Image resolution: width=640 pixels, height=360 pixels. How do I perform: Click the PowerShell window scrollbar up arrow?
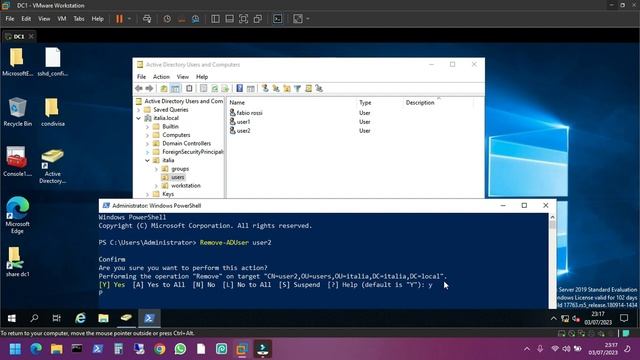[x=552, y=217]
